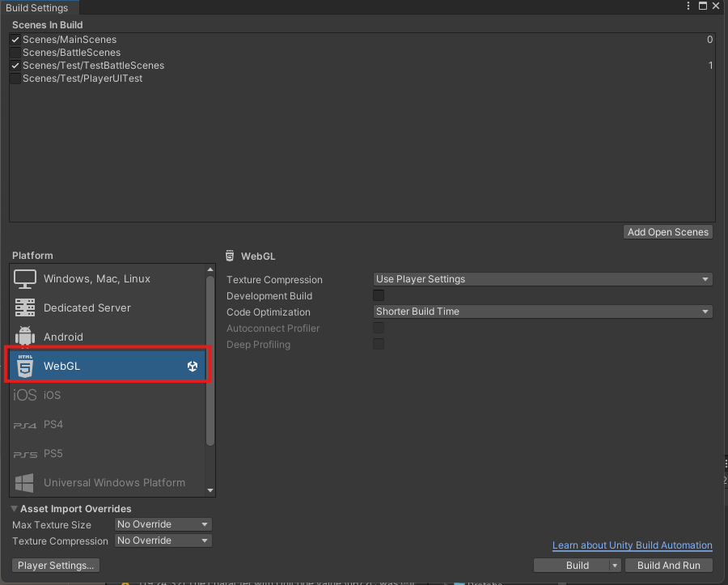Click the HTML5 icon beside WebGL heading
This screenshot has height=585, width=728.
[230, 256]
